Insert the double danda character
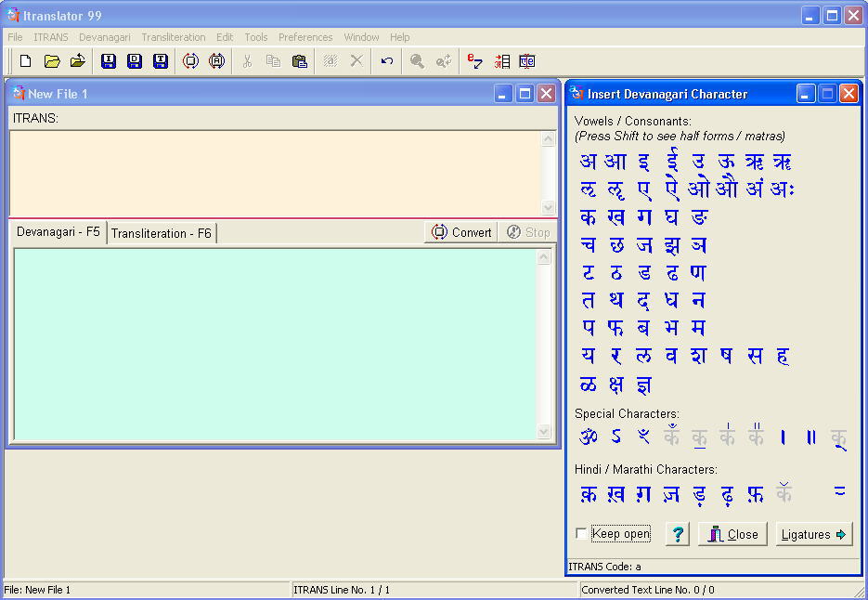The height and width of the screenshot is (600, 868). coord(811,437)
